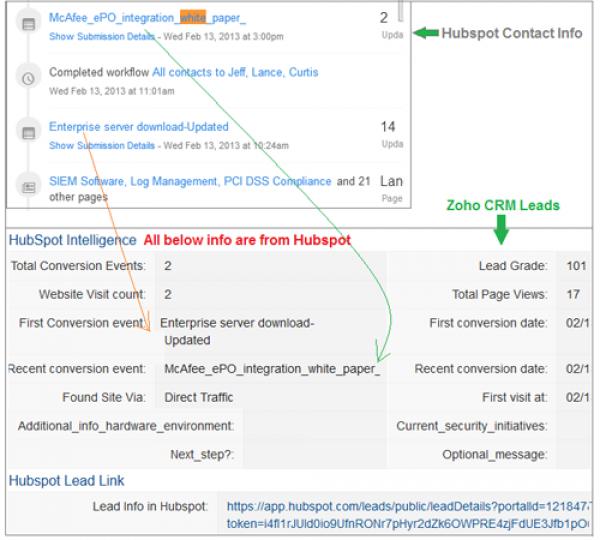Click the Lead Grade value 101
Image resolution: width=600 pixels, height=540 pixels.
(575, 266)
